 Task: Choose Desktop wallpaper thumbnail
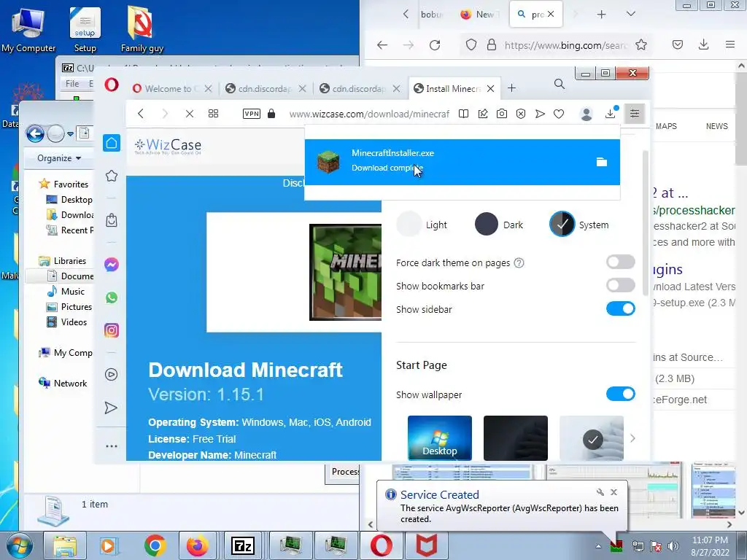pos(440,437)
